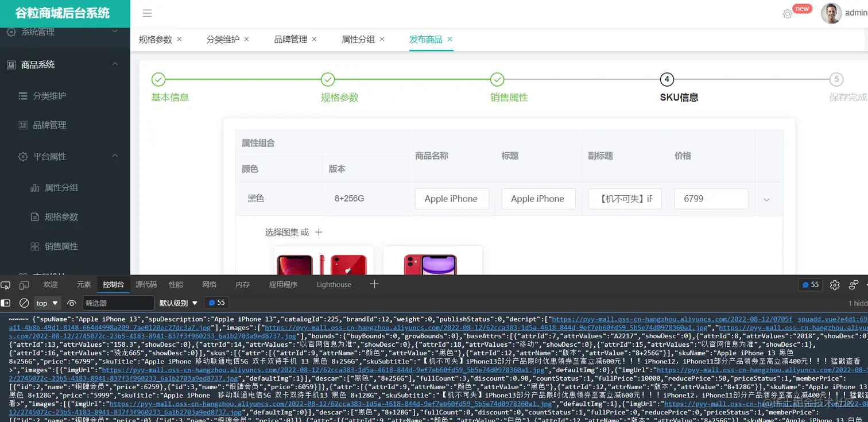Image resolution: width=868 pixels, height=422 pixels.
Task: Toggle the device emulation toolbar
Action: tap(23, 284)
